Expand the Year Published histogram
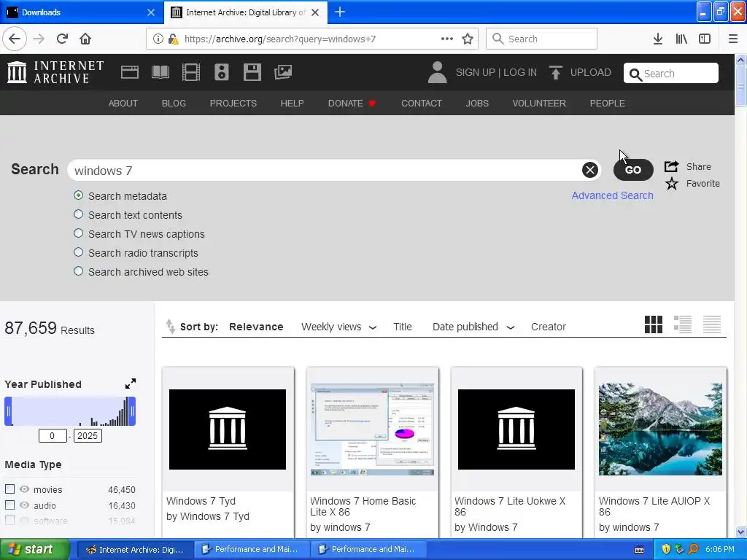This screenshot has width=747, height=560. pos(130,384)
